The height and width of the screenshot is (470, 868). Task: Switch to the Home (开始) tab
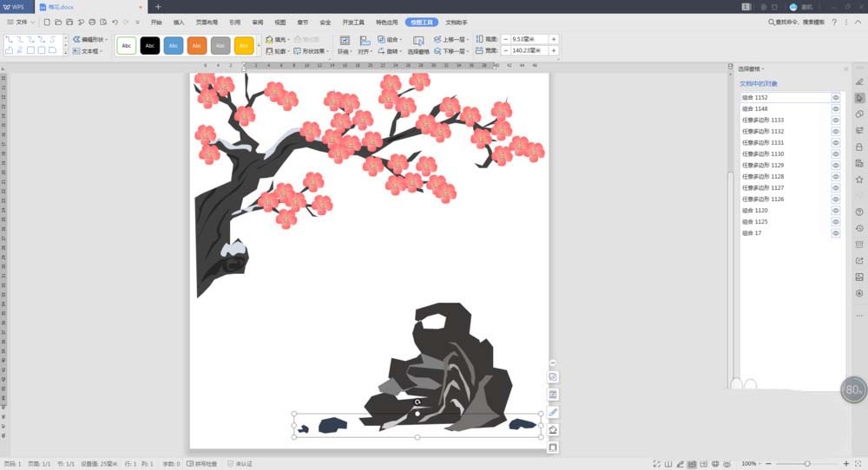(156, 23)
